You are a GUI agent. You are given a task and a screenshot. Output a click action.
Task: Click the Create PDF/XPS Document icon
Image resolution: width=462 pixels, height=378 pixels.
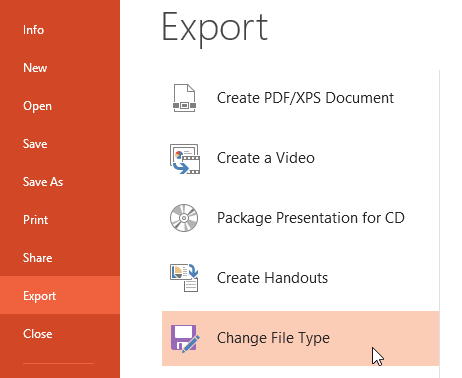coord(184,98)
